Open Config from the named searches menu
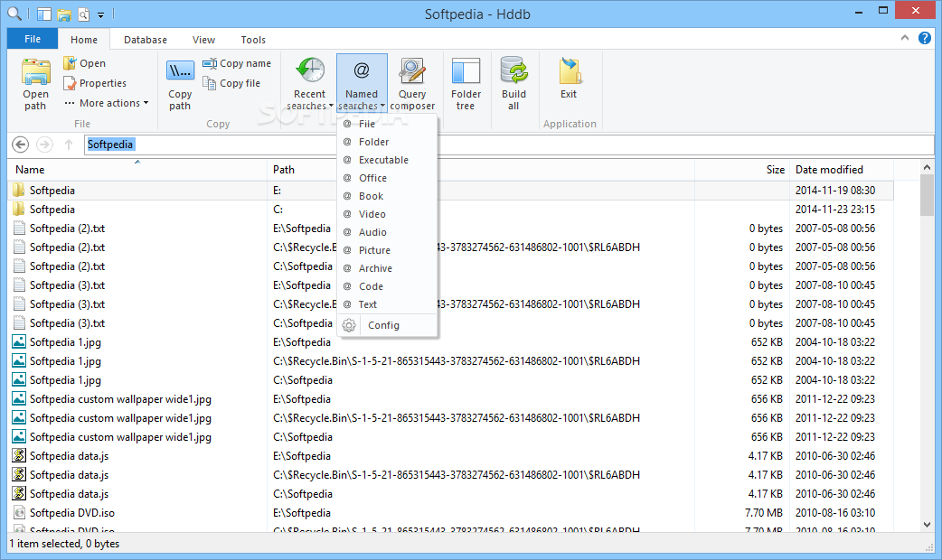Viewport: 942px width, 560px height. [388, 325]
